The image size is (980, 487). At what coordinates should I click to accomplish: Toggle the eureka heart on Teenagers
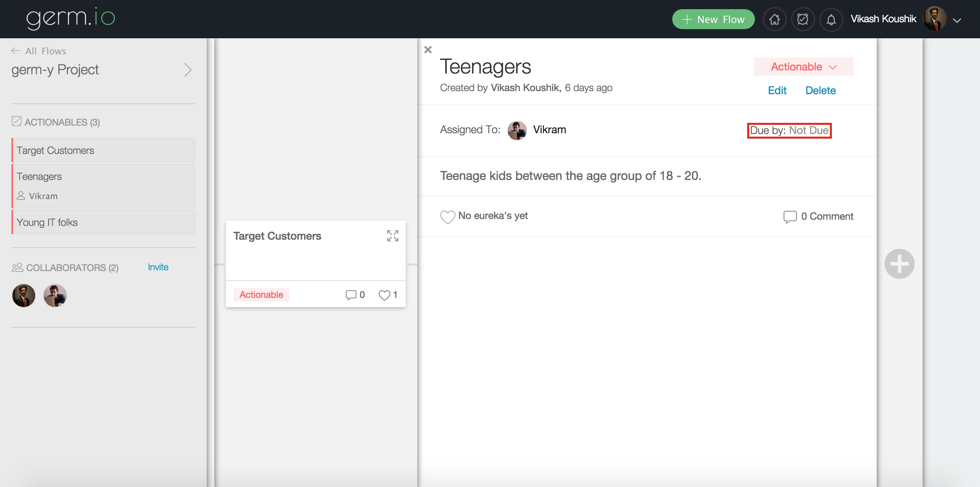448,217
